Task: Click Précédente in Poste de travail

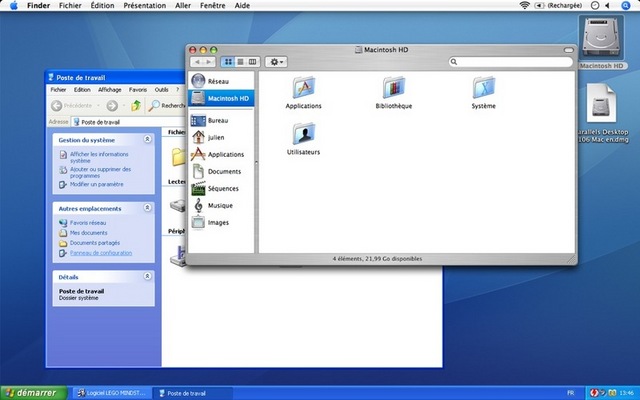Action: [x=72, y=106]
